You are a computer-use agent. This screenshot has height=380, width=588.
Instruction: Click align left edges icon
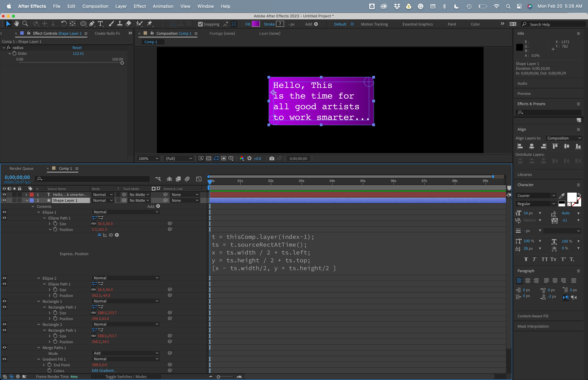point(520,146)
